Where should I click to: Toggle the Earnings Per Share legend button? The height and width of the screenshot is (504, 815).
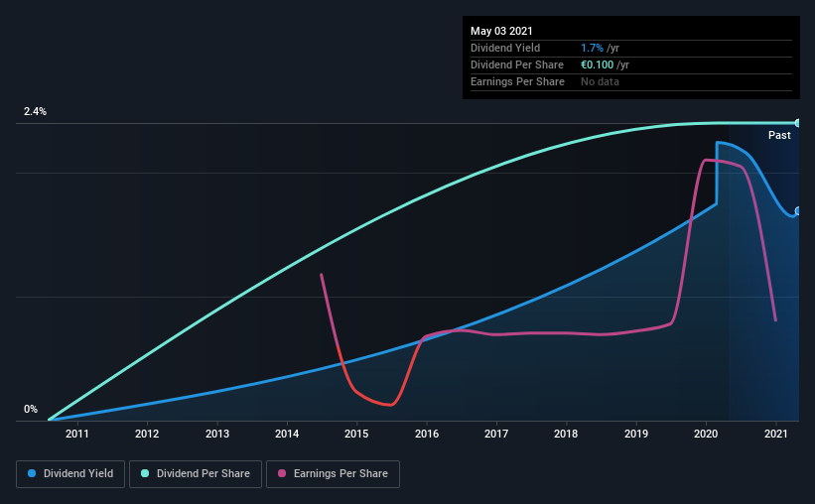(x=333, y=474)
